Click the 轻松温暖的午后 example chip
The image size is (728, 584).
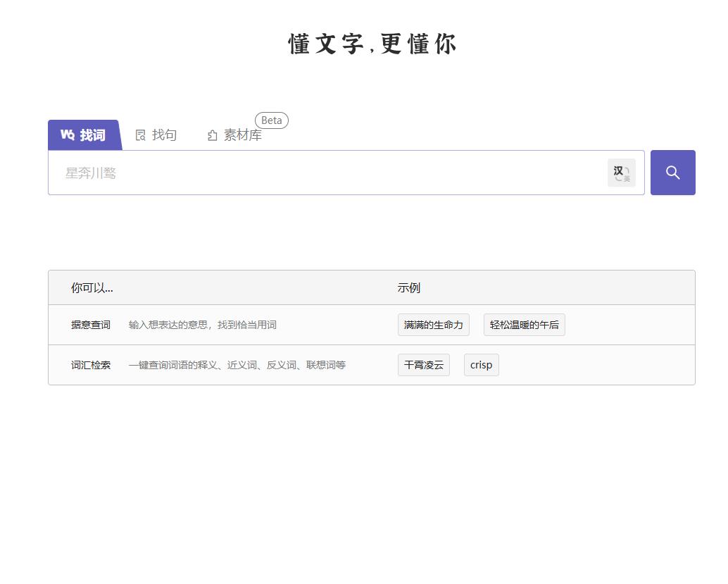(524, 325)
